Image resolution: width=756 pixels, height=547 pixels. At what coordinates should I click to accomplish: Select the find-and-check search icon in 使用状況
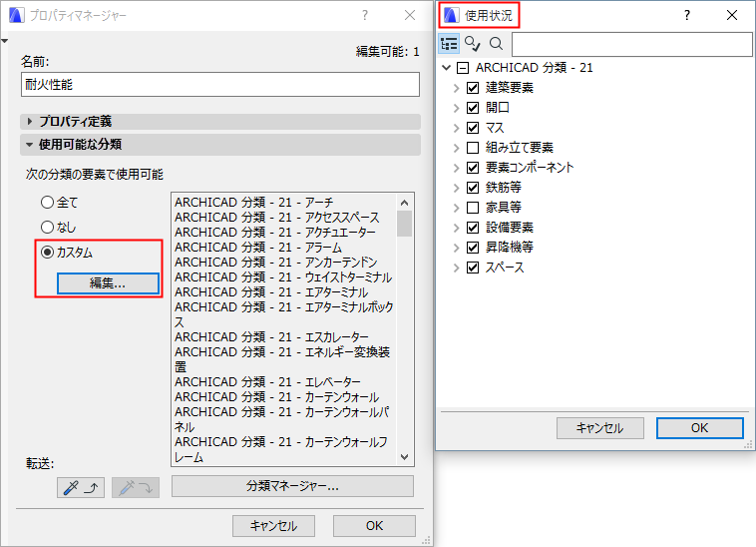point(473,44)
